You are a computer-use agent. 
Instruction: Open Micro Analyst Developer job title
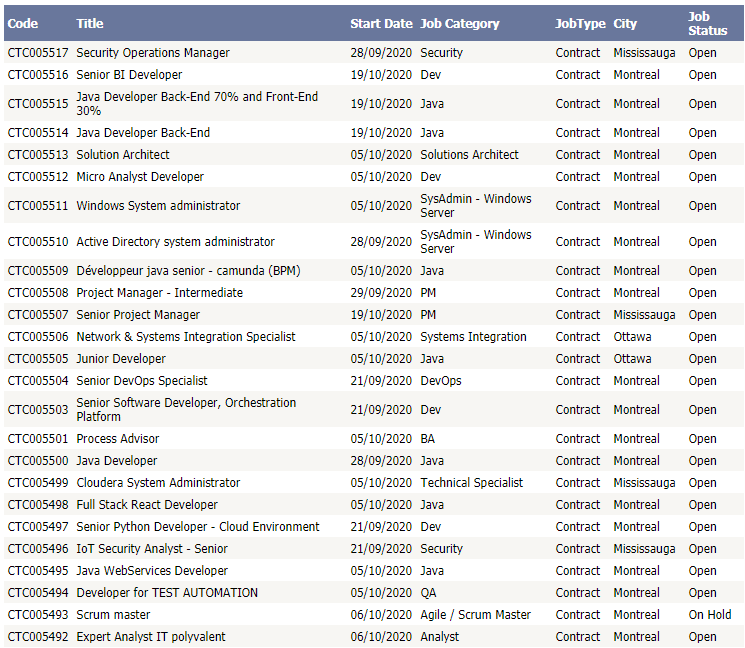pyautogui.click(x=140, y=177)
